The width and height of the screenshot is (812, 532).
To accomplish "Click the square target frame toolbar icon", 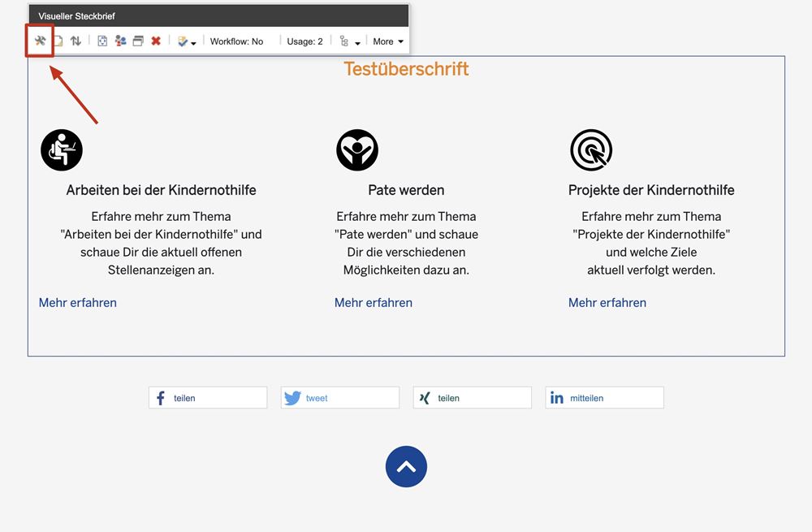I will (x=102, y=41).
